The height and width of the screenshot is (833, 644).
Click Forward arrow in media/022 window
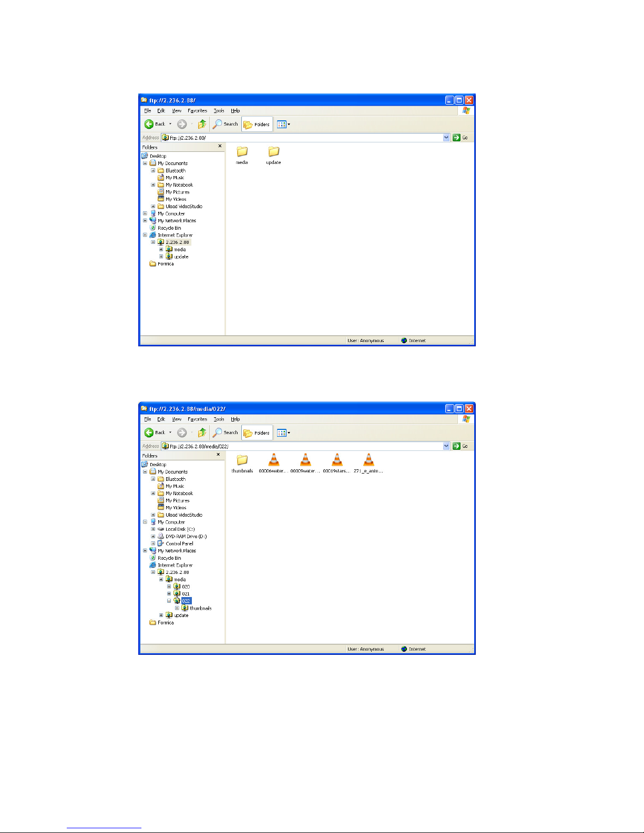(x=182, y=433)
